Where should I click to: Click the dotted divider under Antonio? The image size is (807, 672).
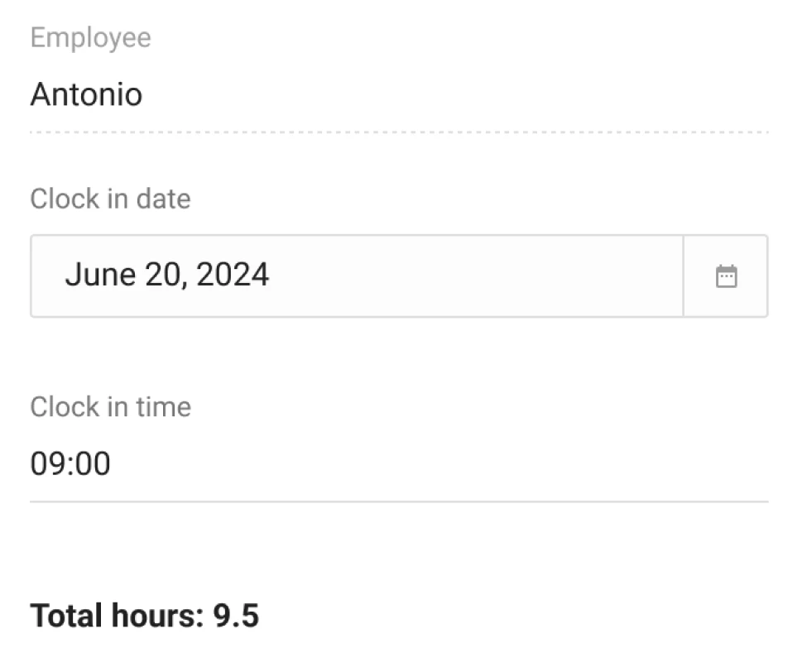(397, 129)
